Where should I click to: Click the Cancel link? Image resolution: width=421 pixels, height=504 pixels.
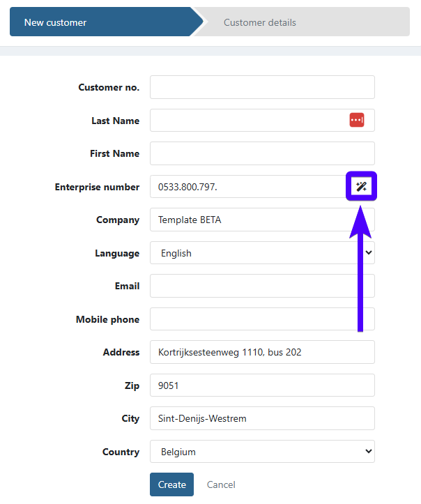pos(221,484)
